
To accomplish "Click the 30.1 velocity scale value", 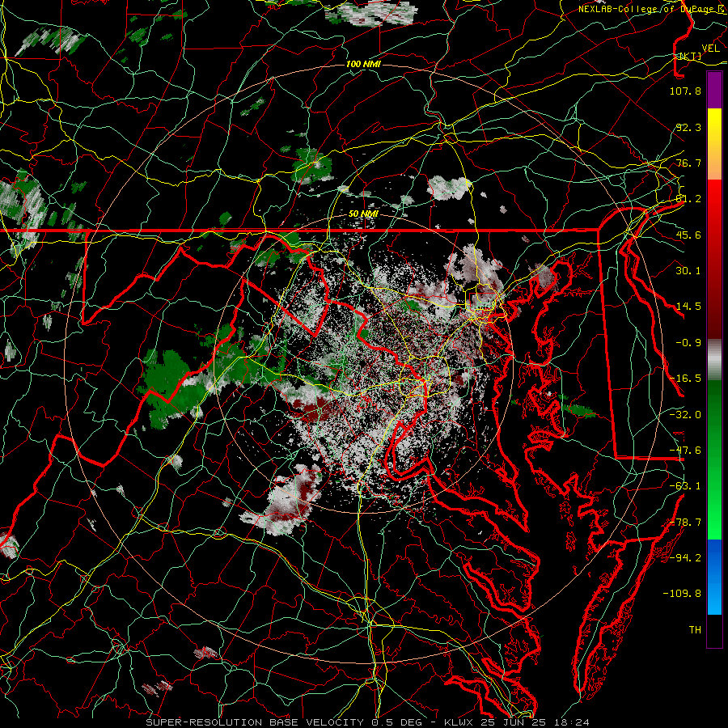I will pos(688,271).
